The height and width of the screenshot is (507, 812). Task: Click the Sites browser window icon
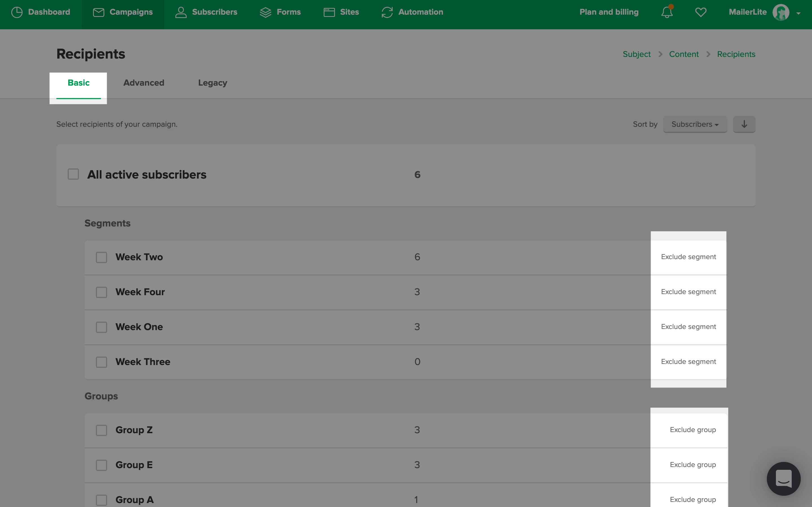click(329, 12)
